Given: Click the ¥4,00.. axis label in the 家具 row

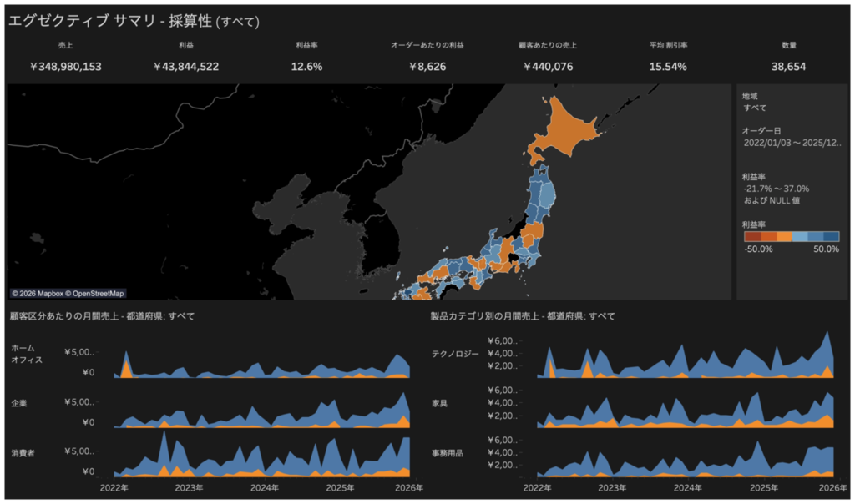Looking at the screenshot, I should [502, 403].
